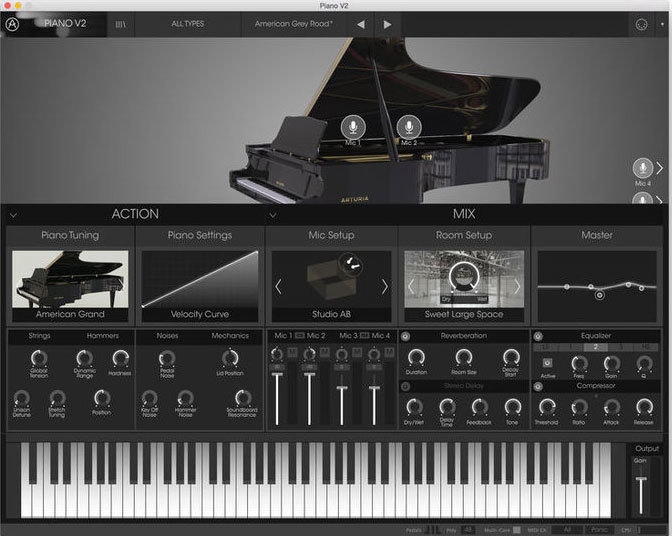
Task: Toggle the Stereo Delay power button
Action: (406, 385)
